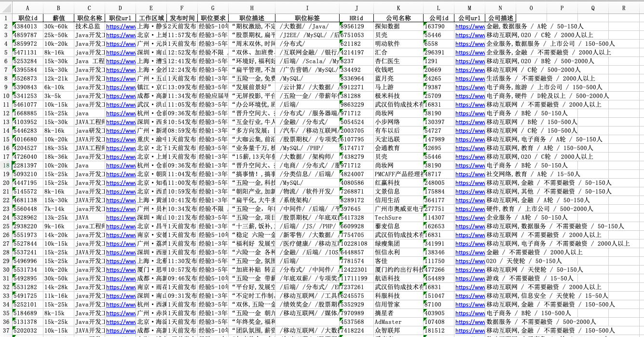Select 公司id cell 296391
Screen dimensions: 644x337
click(438, 53)
